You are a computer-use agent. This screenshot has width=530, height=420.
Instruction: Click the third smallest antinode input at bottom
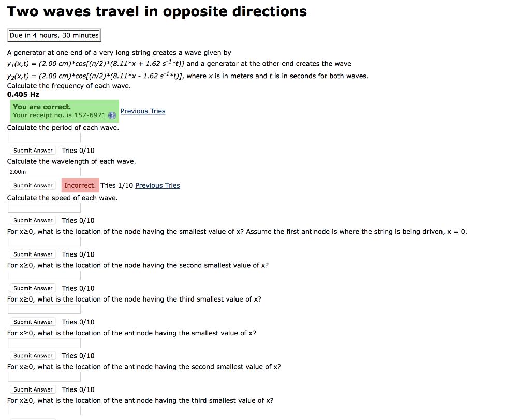tap(44, 410)
